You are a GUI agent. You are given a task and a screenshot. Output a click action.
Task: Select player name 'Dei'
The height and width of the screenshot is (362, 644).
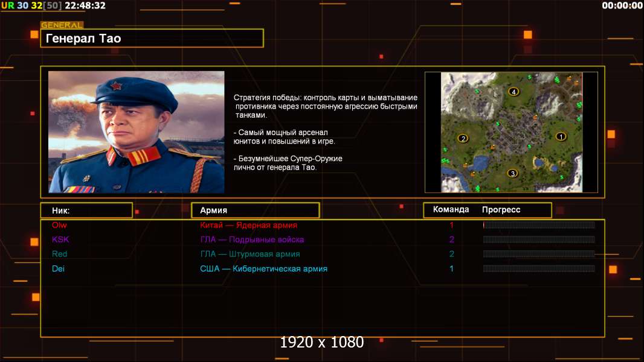coord(58,268)
